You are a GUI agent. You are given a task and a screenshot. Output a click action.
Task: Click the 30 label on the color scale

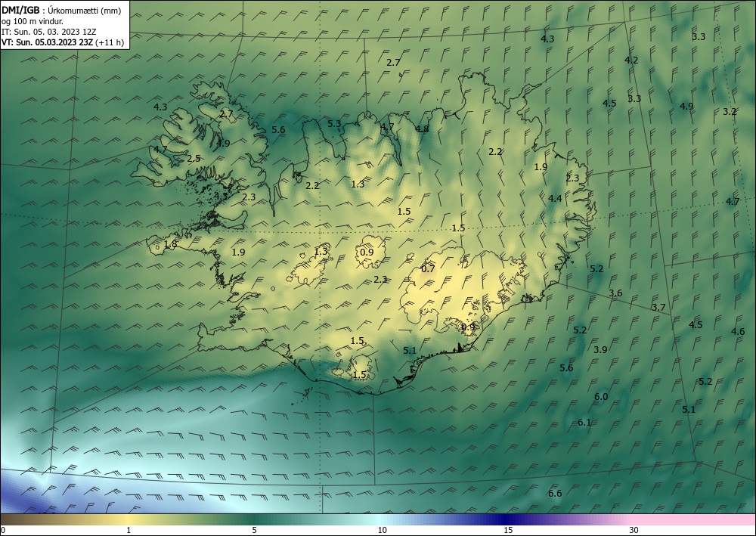pyautogui.click(x=634, y=530)
